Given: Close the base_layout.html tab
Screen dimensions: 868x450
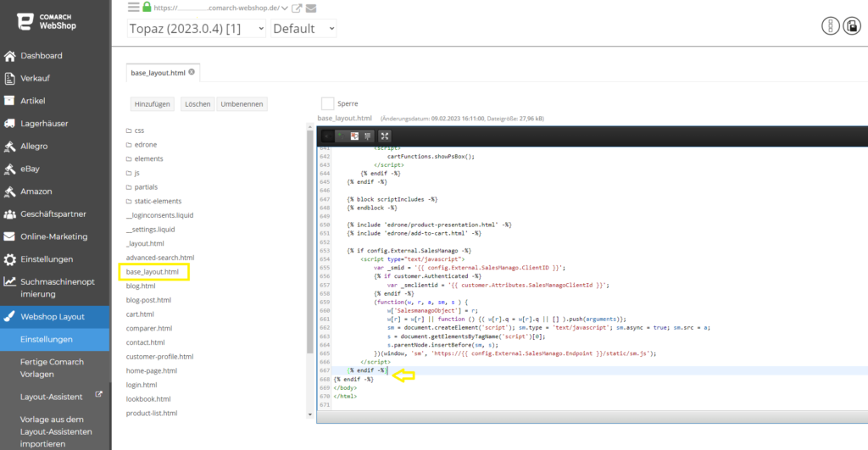Looking at the screenshot, I should tap(192, 72).
